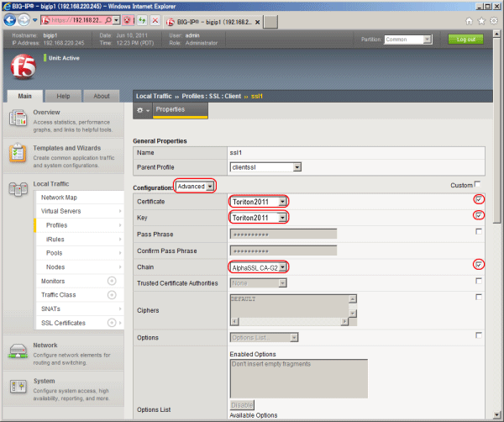Viewport: 504px width, 422px height.
Task: Enable the Options custom checkbox
Action: click(479, 335)
